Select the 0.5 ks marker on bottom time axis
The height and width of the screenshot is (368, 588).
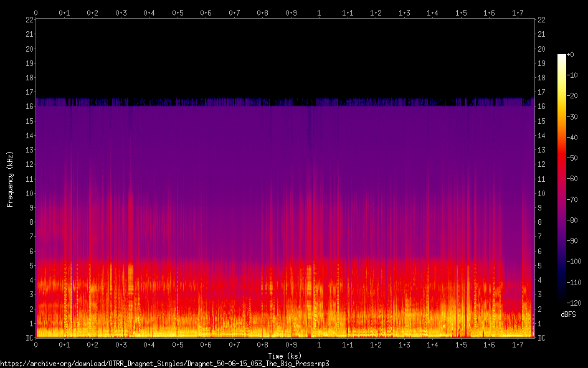pos(178,344)
